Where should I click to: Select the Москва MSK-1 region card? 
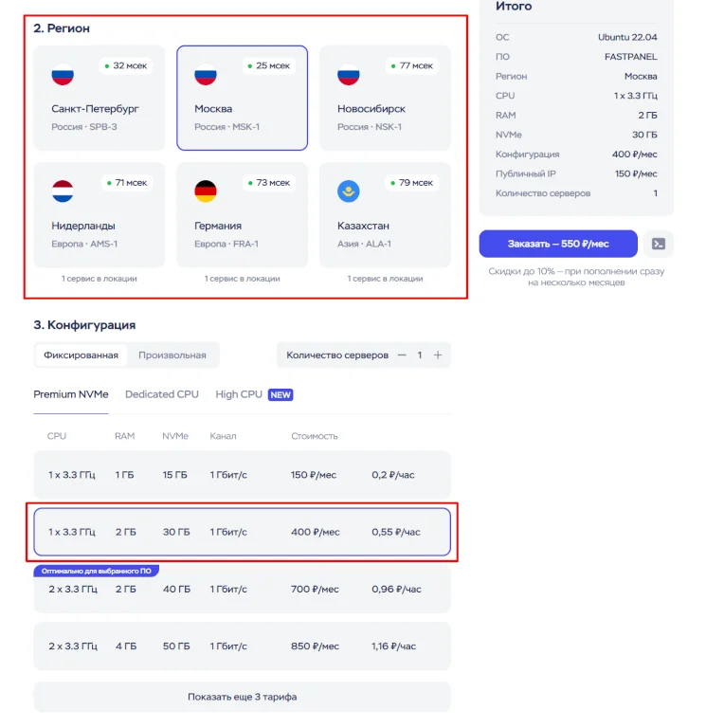[x=242, y=98]
